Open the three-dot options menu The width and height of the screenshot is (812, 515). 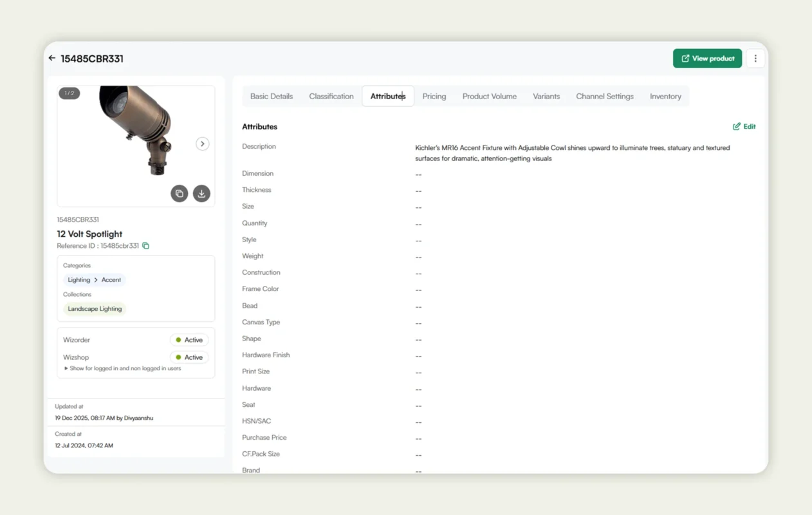(755, 58)
